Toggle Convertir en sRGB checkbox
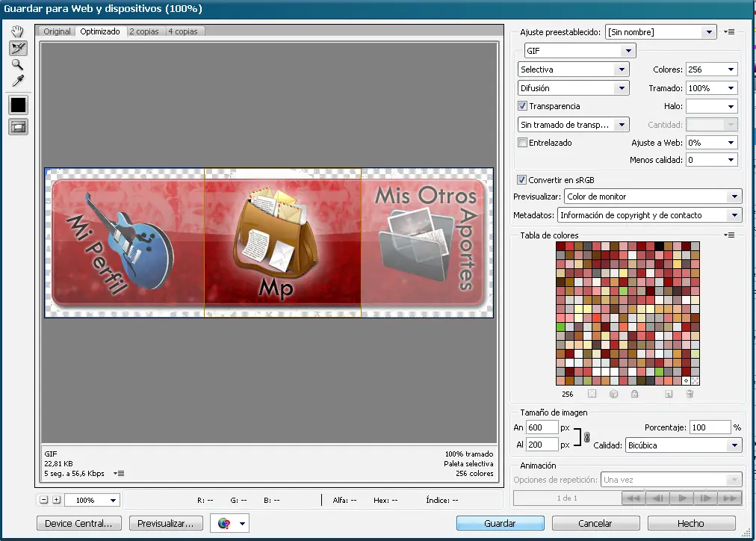Screen dimensions: 756x541 pyautogui.click(x=521, y=180)
